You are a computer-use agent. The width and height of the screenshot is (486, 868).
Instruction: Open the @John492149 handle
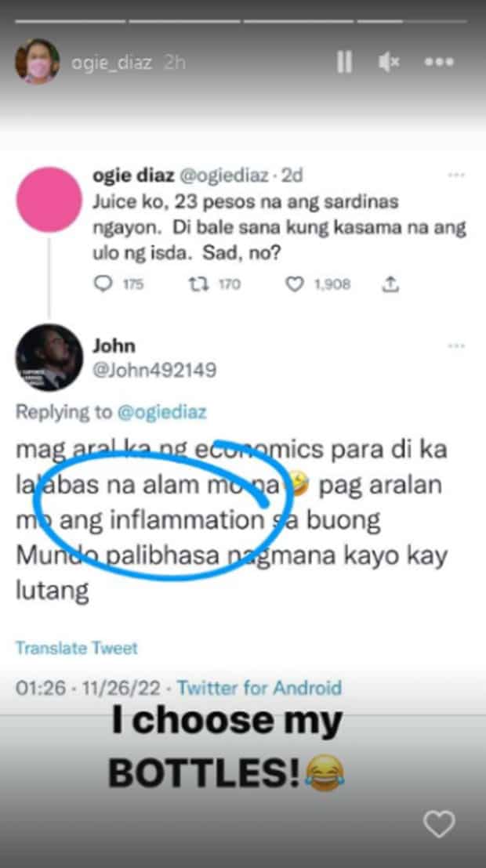tap(154, 370)
